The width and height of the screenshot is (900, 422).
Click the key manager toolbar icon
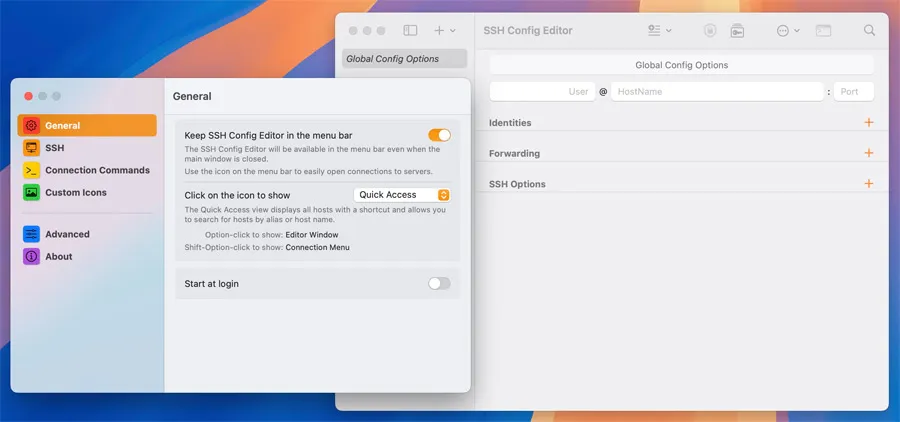pyautogui.click(x=737, y=31)
